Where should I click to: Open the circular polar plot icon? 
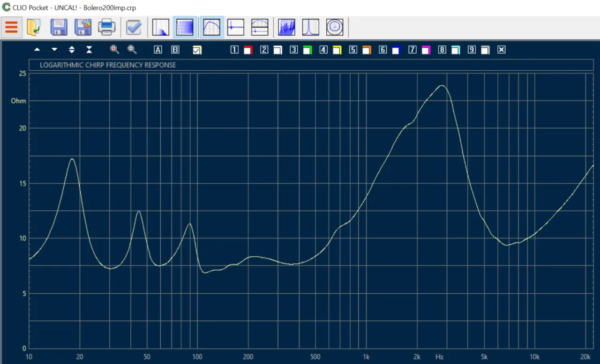(x=335, y=27)
